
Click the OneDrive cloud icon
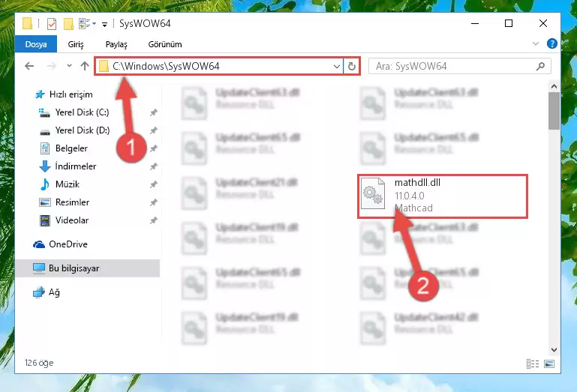point(38,244)
